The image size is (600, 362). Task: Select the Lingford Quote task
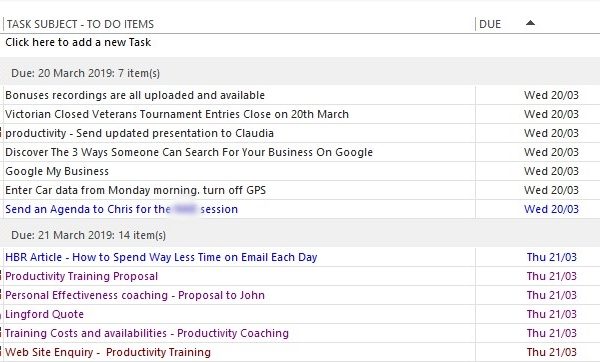tap(44, 314)
